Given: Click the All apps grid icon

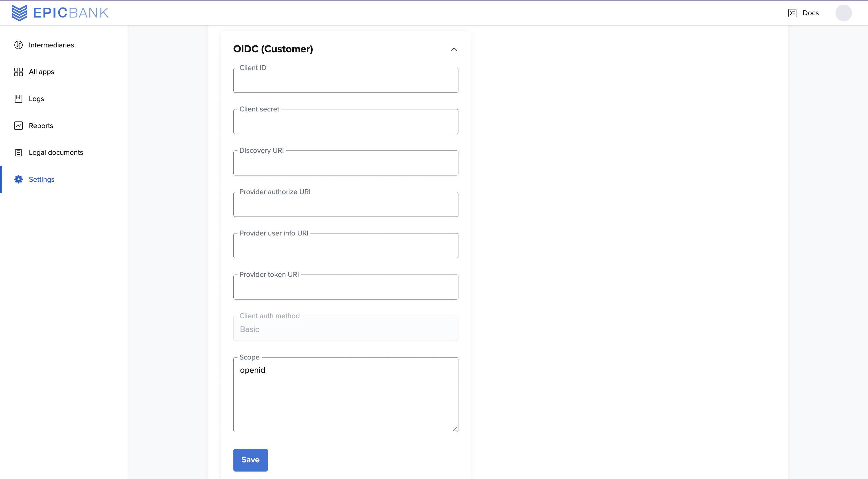Looking at the screenshot, I should pos(18,72).
